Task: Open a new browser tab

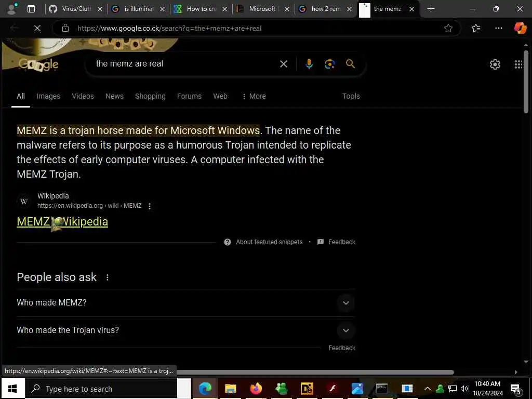Action: coord(431,9)
